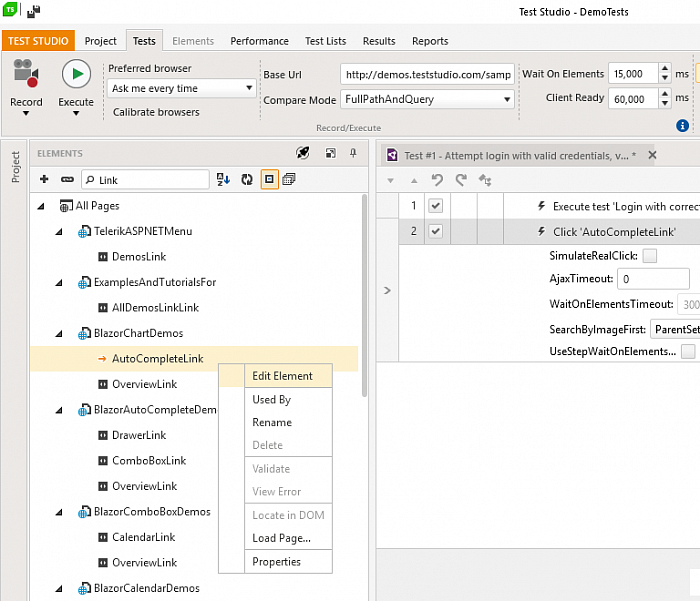Close the Test #1 tab
The image size is (700, 601).
652,155
